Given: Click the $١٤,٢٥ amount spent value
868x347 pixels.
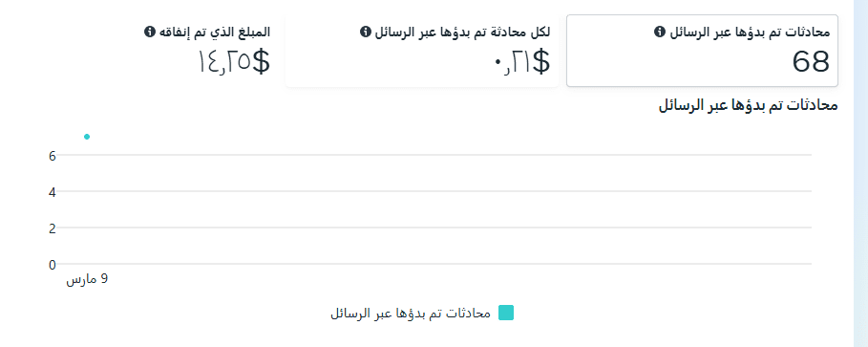Looking at the screenshot, I should tap(234, 62).
